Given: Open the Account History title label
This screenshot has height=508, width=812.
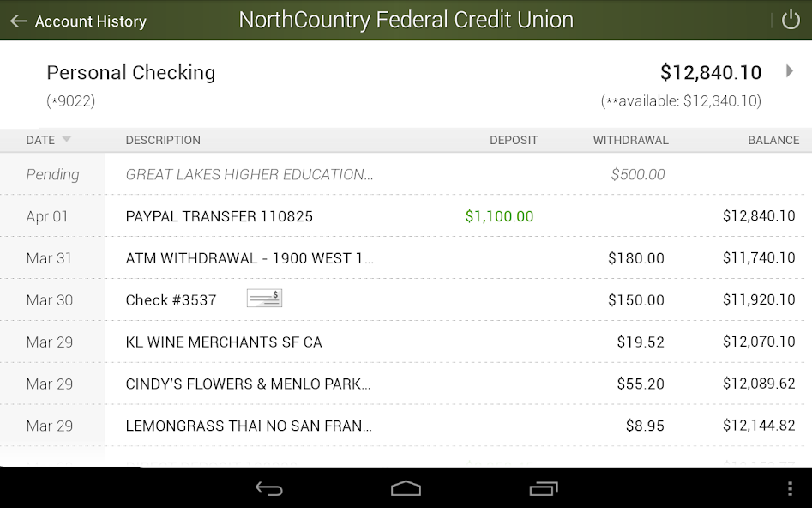Looking at the screenshot, I should [91, 21].
